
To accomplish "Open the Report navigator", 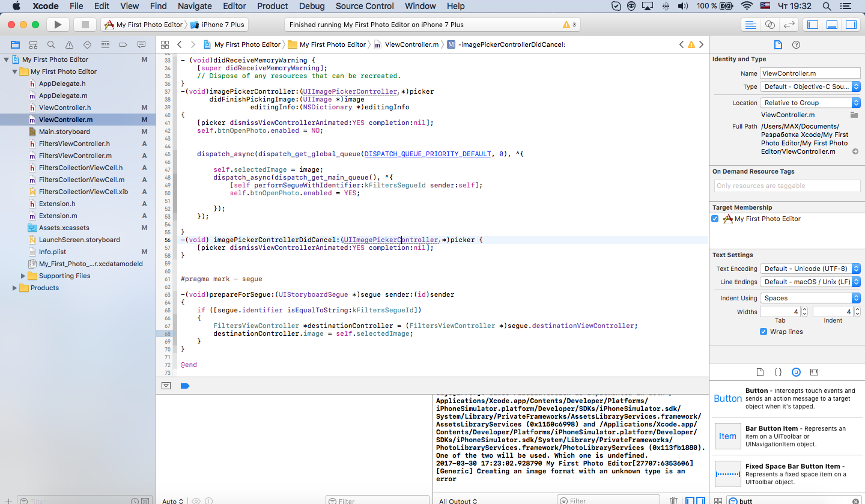I will [x=141, y=44].
